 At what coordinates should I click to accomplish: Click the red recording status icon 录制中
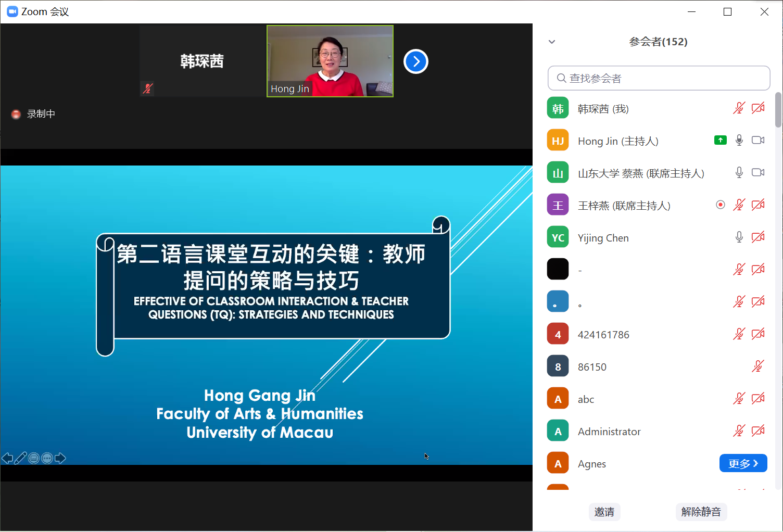(x=16, y=114)
